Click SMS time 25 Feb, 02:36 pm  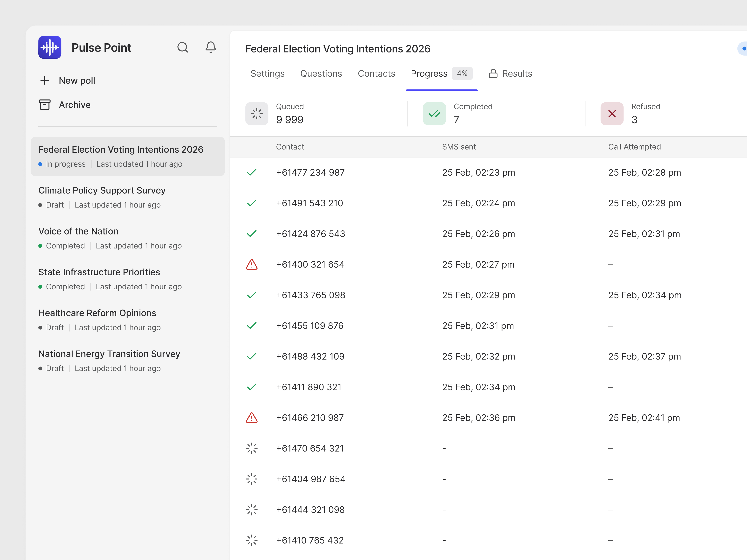tap(479, 418)
